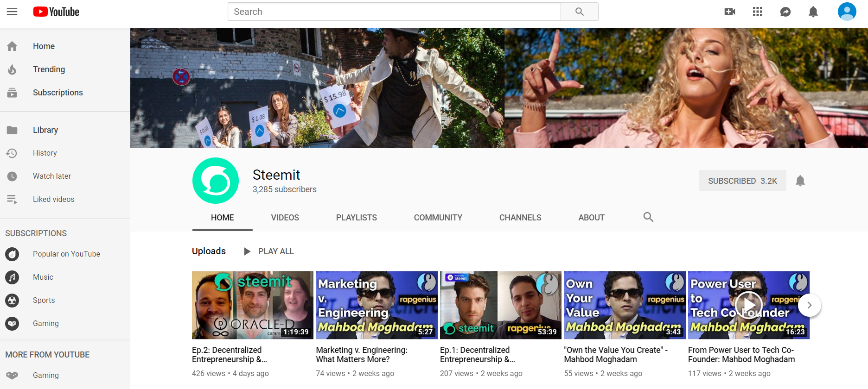Click the Steemit channel name
The height and width of the screenshot is (389, 868).
[x=276, y=175]
